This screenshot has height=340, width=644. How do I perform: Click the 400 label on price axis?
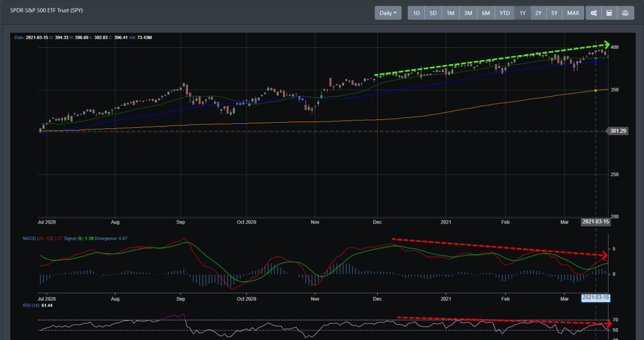[614, 48]
